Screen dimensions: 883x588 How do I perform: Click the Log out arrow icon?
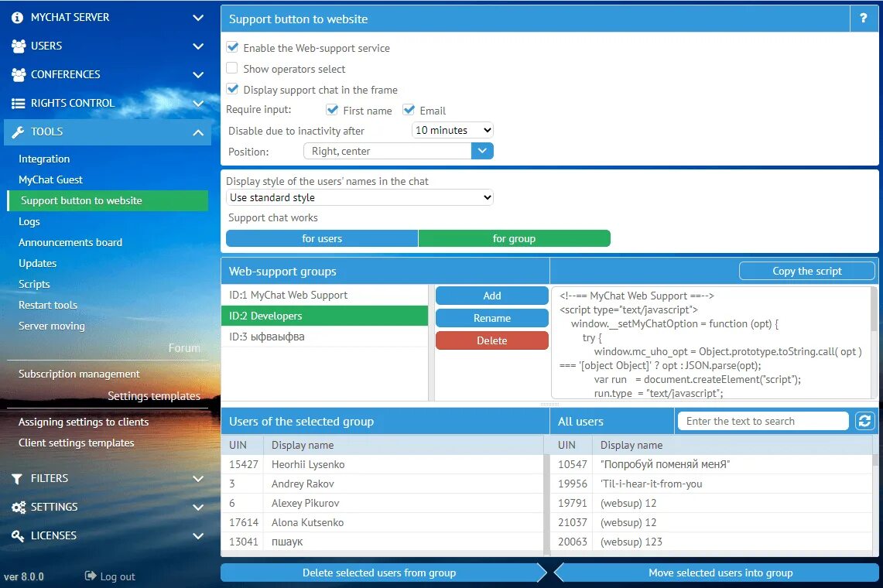90,576
